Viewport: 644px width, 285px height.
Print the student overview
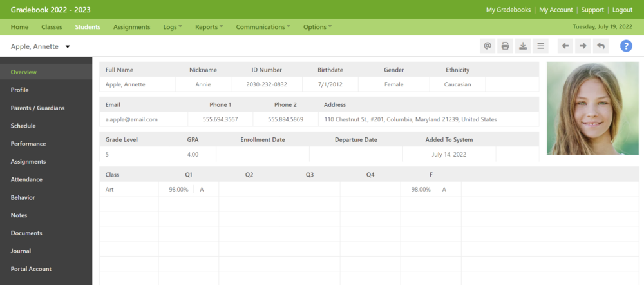(x=505, y=46)
